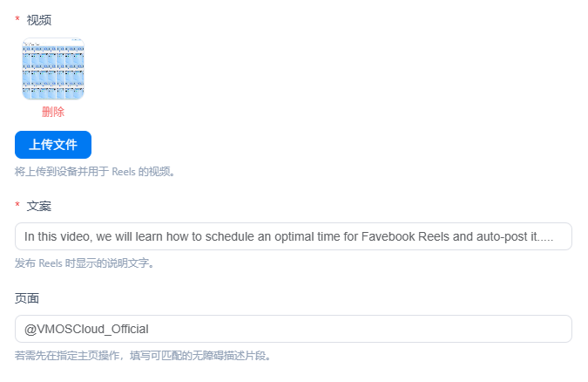Image resolution: width=588 pixels, height=382 pixels.
Task: Focus the 页面 page input field
Action: pos(294,329)
